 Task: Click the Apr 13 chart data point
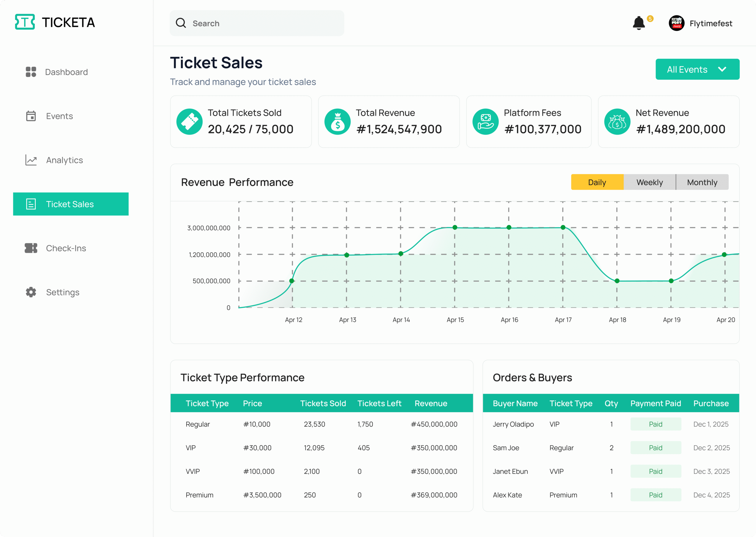347,255
